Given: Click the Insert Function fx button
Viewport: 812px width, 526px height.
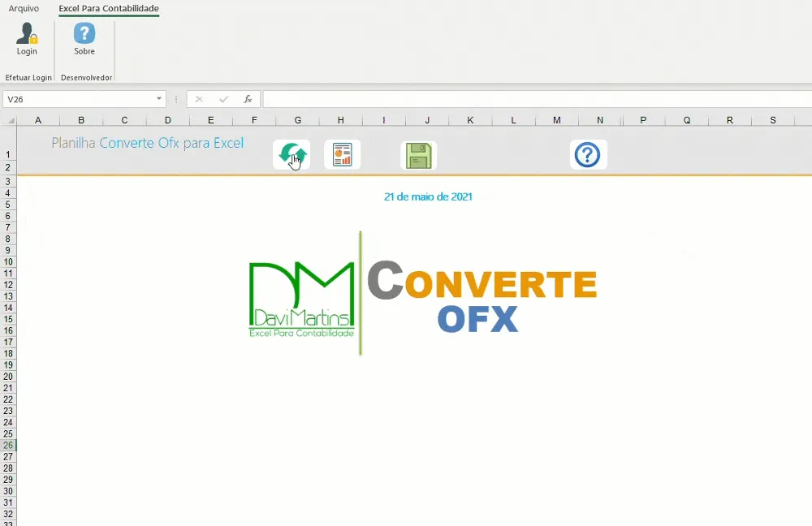Looking at the screenshot, I should coord(248,99).
